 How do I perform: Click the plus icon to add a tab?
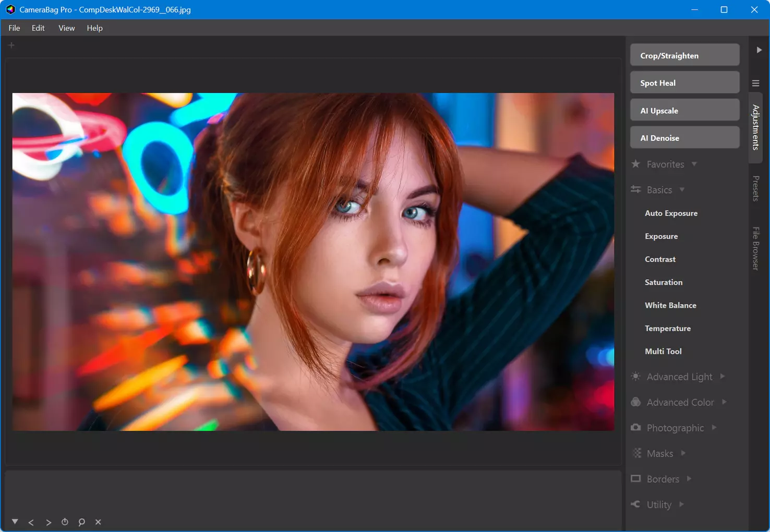tap(11, 45)
